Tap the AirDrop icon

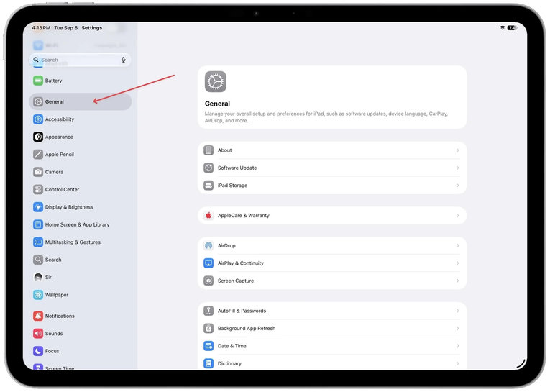tap(208, 246)
